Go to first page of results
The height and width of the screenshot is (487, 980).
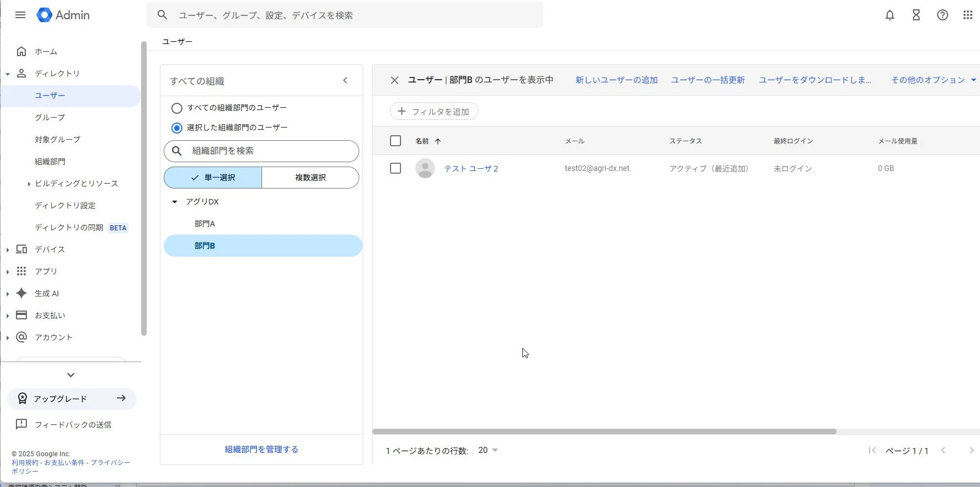pyautogui.click(x=872, y=450)
